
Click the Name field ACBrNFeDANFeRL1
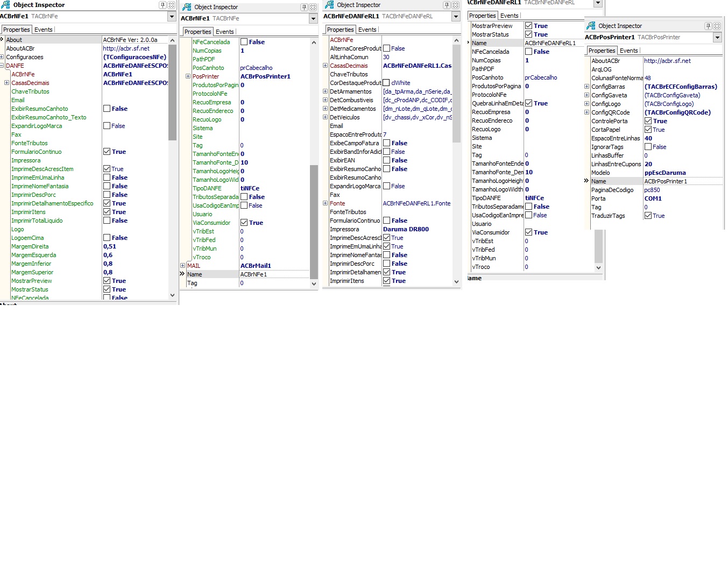(x=550, y=43)
